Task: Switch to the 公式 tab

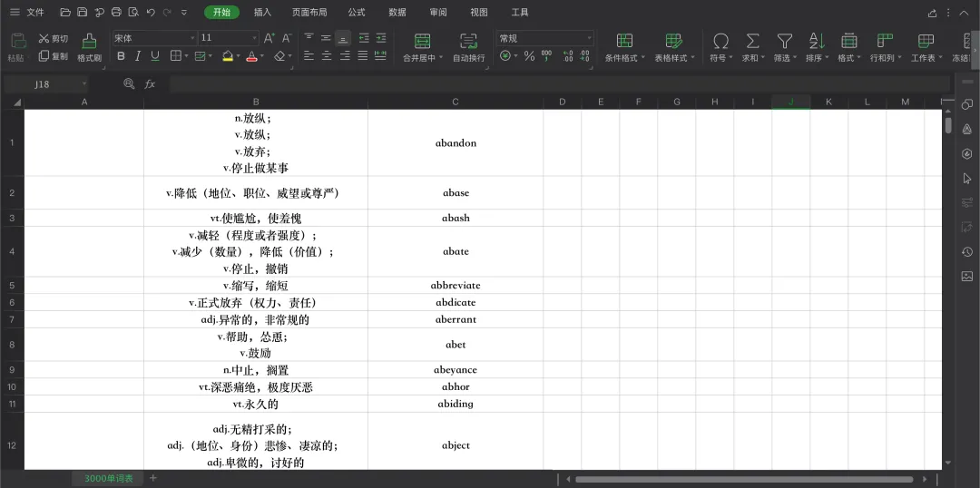Action: tap(357, 13)
